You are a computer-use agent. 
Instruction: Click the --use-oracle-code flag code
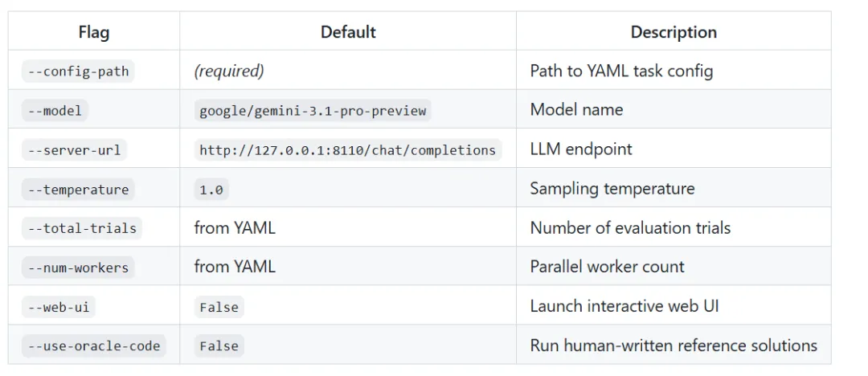point(94,346)
